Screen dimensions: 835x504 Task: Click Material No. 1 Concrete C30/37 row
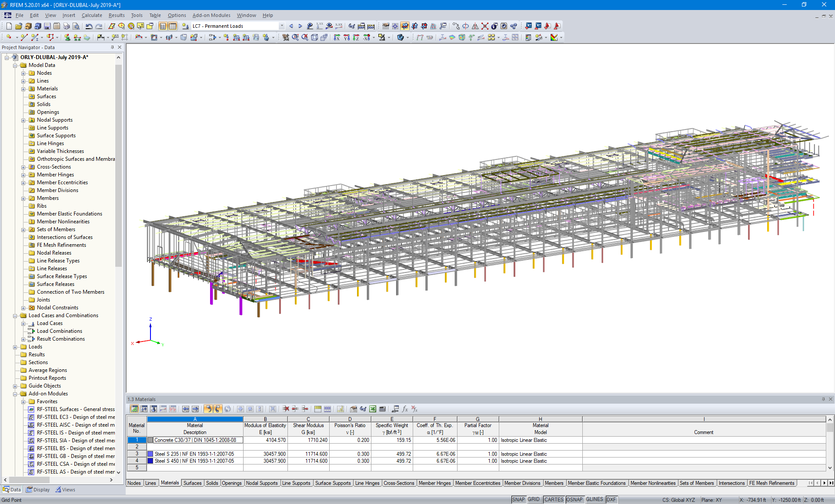(195, 440)
